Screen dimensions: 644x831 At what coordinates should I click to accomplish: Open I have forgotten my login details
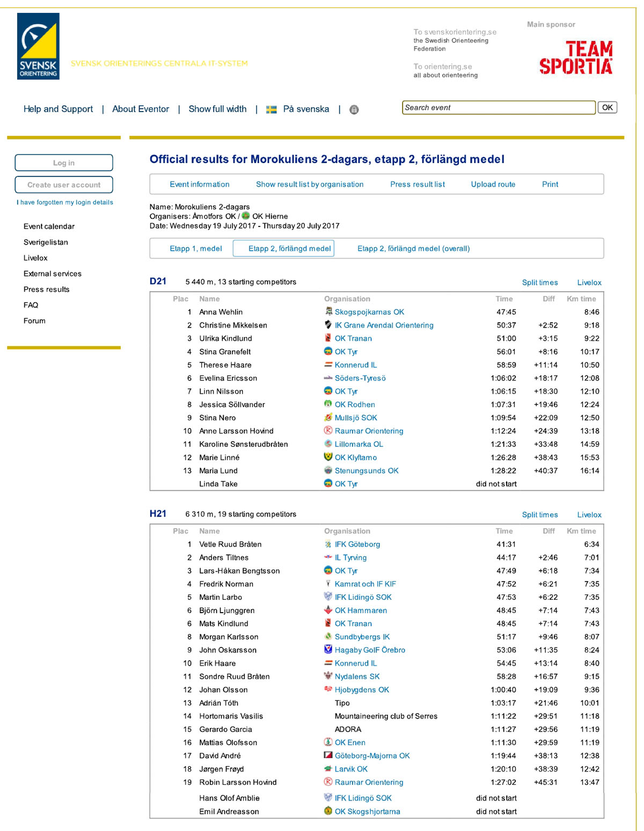click(x=65, y=202)
